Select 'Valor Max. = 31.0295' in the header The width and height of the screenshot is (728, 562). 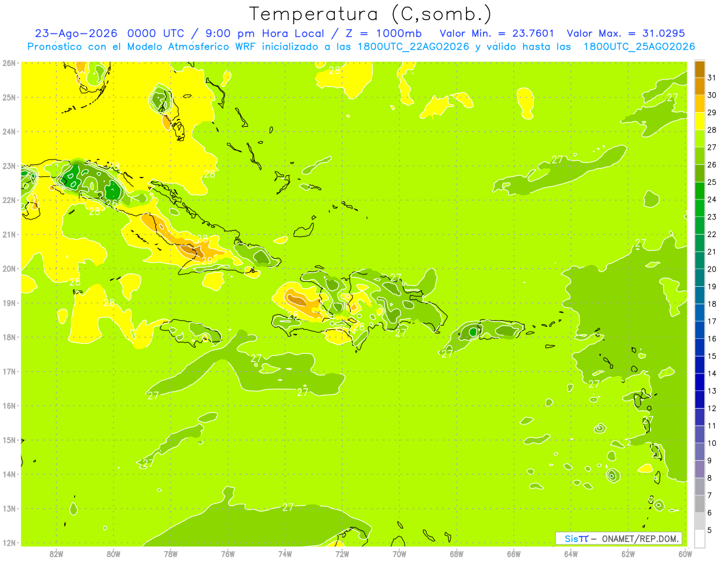[625, 33]
